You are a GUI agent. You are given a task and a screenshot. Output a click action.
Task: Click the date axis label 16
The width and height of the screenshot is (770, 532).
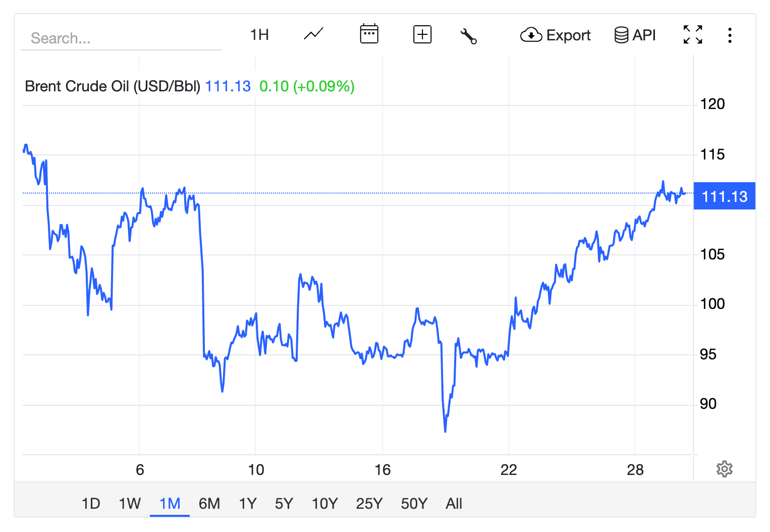coord(382,470)
